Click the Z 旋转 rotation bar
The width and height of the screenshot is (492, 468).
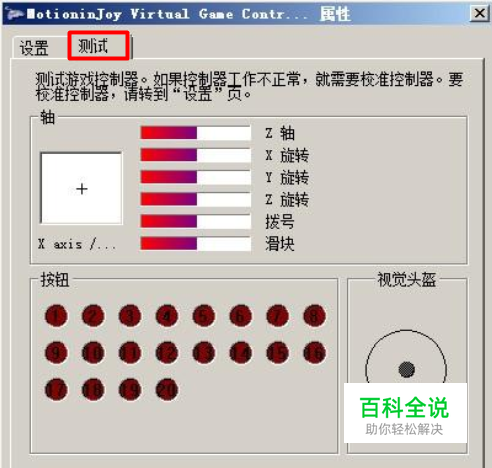point(196,199)
